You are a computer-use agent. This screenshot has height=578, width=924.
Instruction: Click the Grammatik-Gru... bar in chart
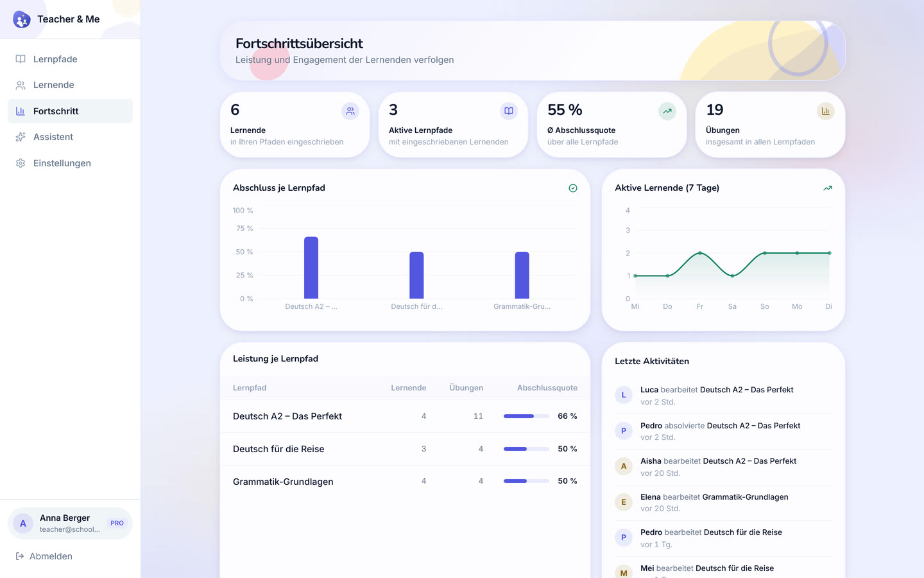[x=522, y=276]
